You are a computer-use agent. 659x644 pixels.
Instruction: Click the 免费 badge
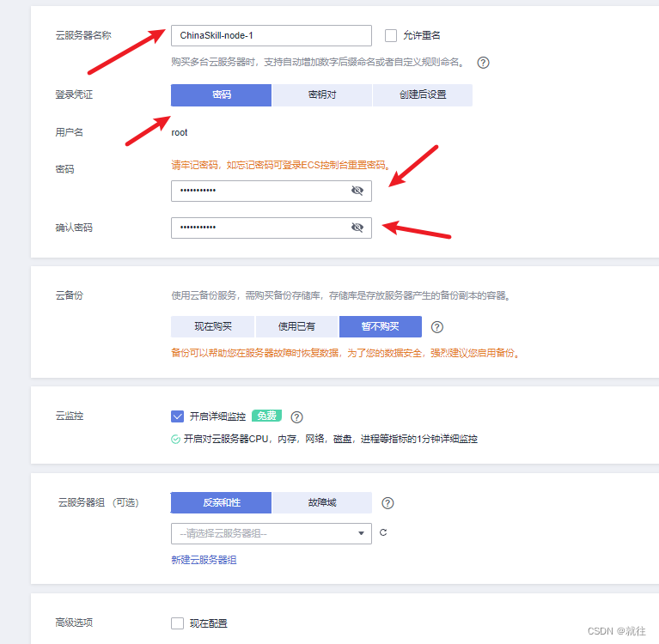click(266, 416)
